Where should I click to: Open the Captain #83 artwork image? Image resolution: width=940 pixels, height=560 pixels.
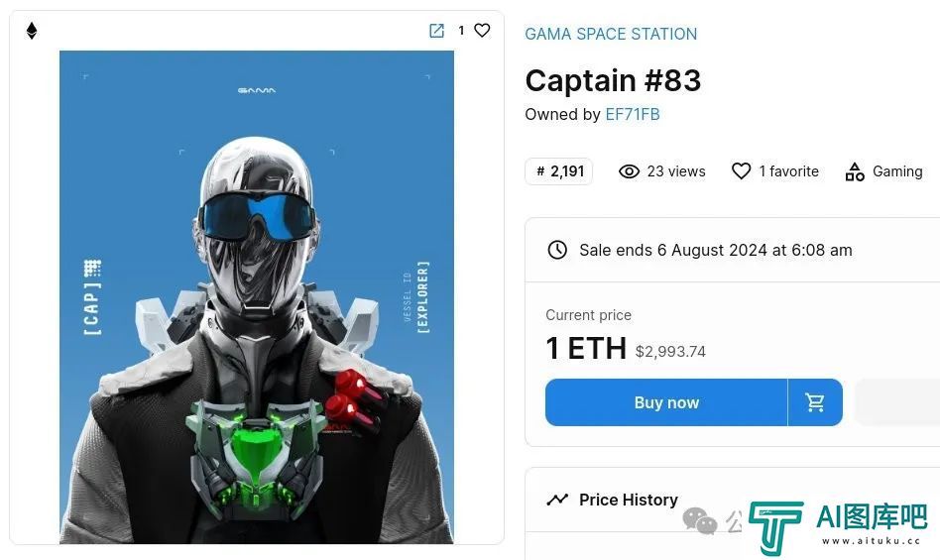(257, 297)
